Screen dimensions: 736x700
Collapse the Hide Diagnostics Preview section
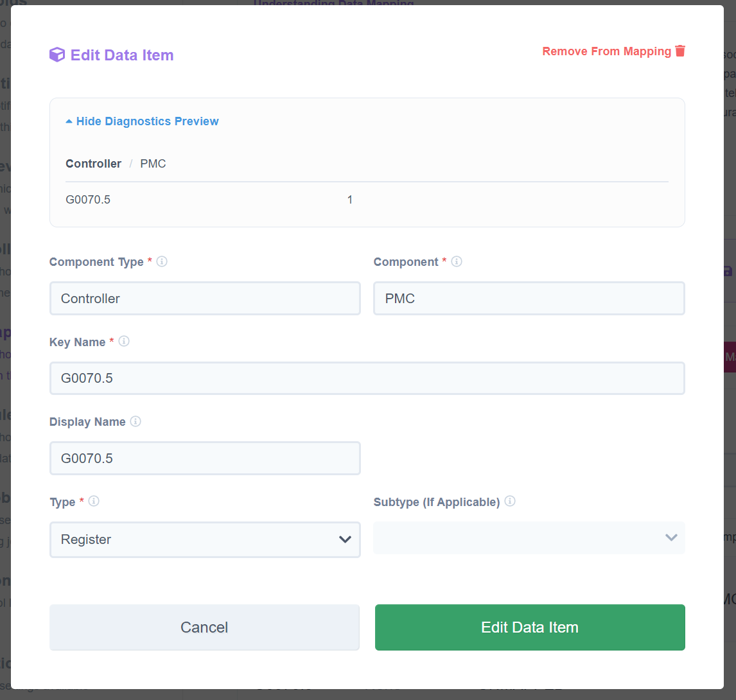coord(143,121)
